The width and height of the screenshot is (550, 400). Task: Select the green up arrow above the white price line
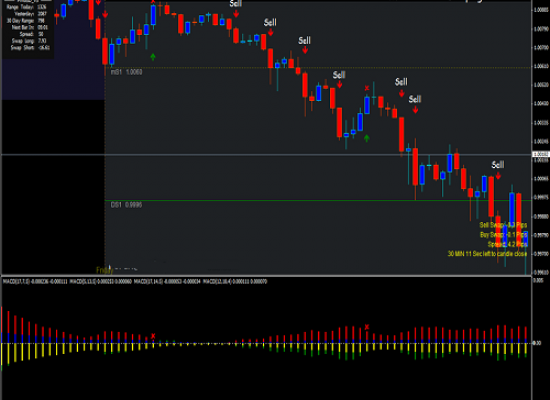[x=367, y=138]
